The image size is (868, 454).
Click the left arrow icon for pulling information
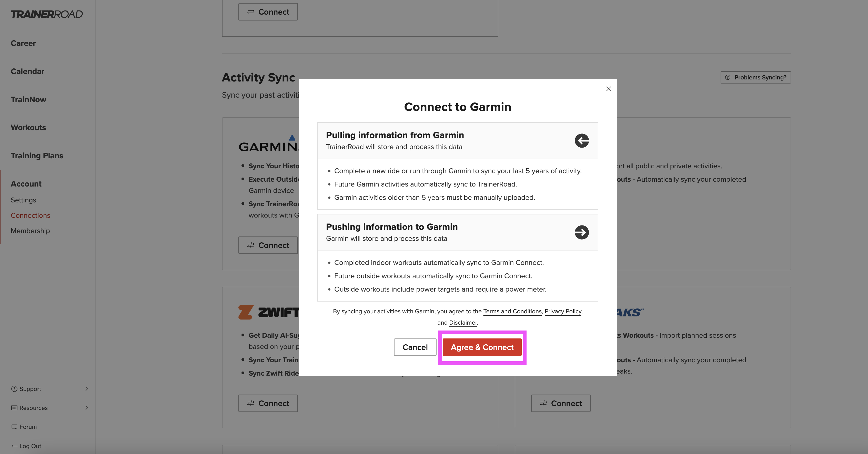(582, 141)
